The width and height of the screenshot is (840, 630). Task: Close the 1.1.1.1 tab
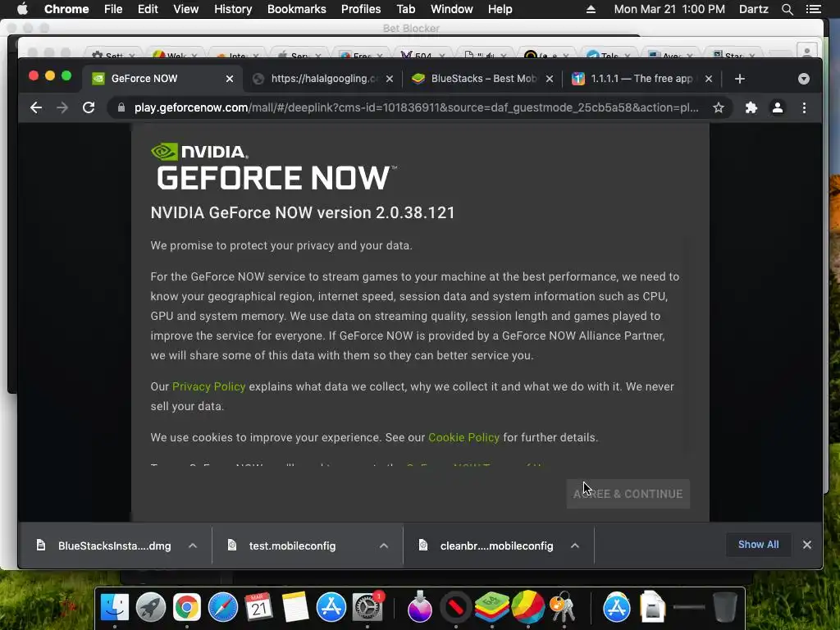pos(709,79)
